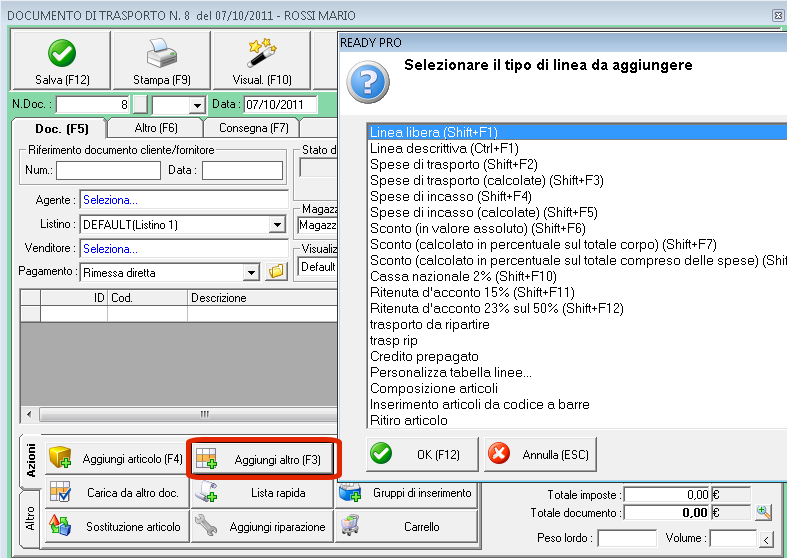The width and height of the screenshot is (787, 558).
Task: Click magnifier icon beside Totale documento
Action: click(763, 512)
